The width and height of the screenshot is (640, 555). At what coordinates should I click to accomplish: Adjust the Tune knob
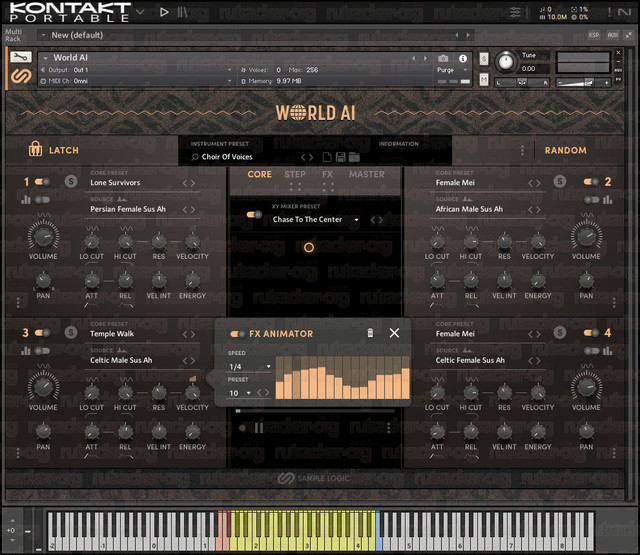(x=506, y=62)
